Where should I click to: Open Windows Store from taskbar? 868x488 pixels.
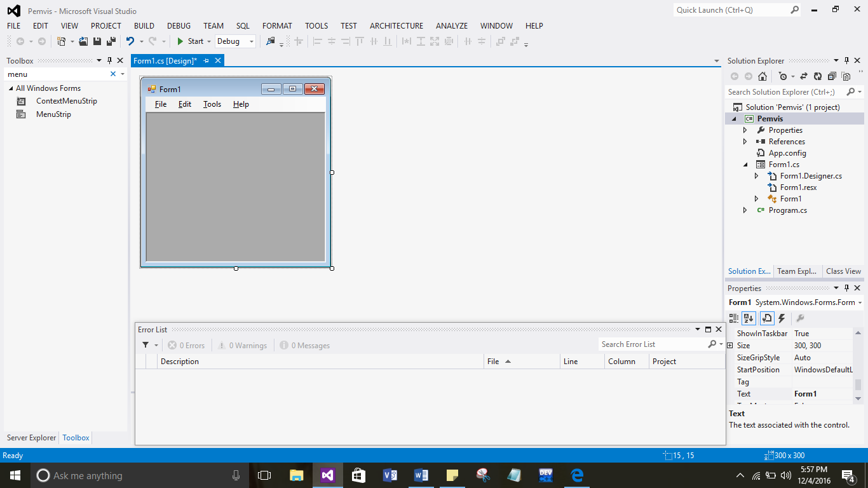(358, 475)
